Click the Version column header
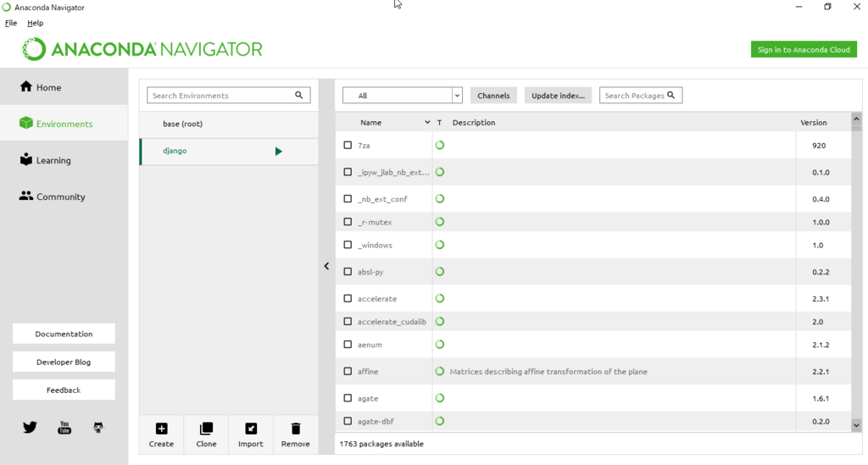This screenshot has width=868, height=465. pos(813,122)
